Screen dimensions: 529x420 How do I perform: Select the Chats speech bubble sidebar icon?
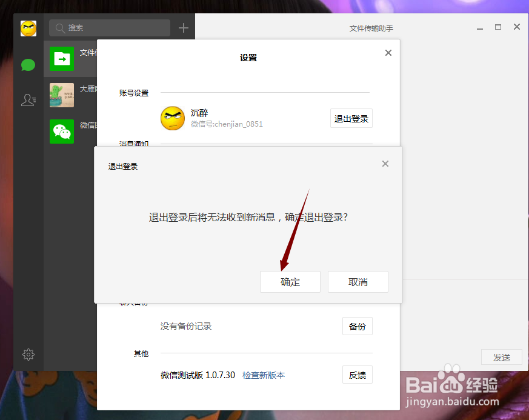28,64
